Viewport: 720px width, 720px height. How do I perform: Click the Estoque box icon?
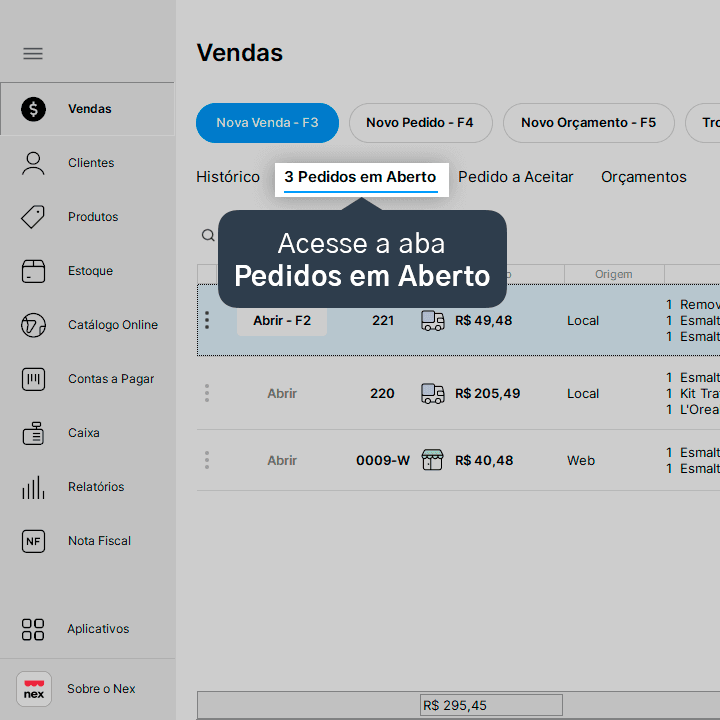34,271
